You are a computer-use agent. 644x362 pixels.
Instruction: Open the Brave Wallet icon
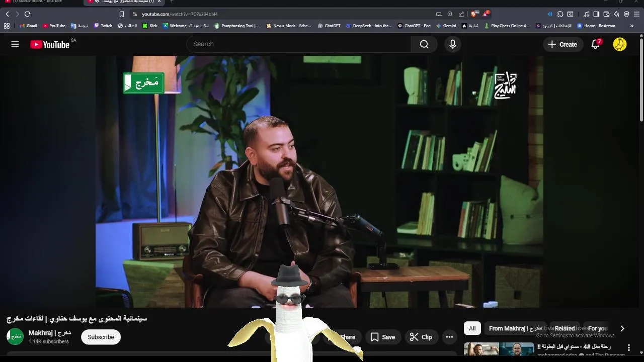tap(606, 14)
